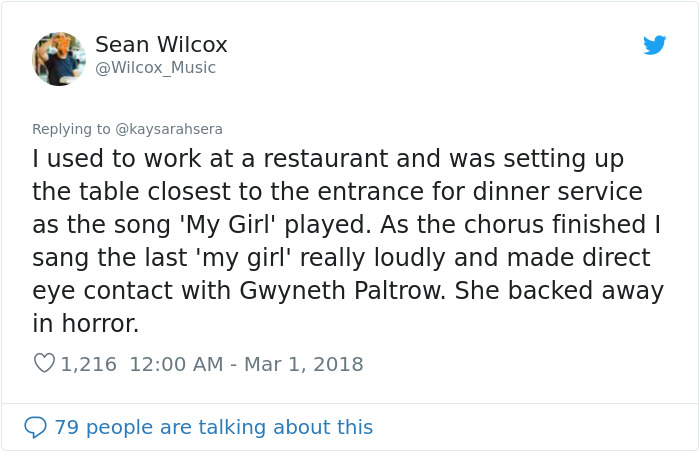Click the 'Replying to' label
Viewport: 700px width, 452px height.
[71, 129]
